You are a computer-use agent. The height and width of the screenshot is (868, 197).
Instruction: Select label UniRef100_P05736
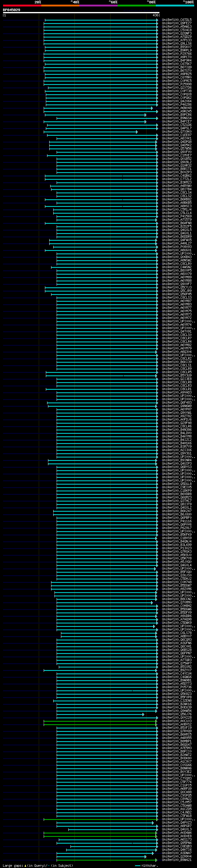click(x=176, y=687)
